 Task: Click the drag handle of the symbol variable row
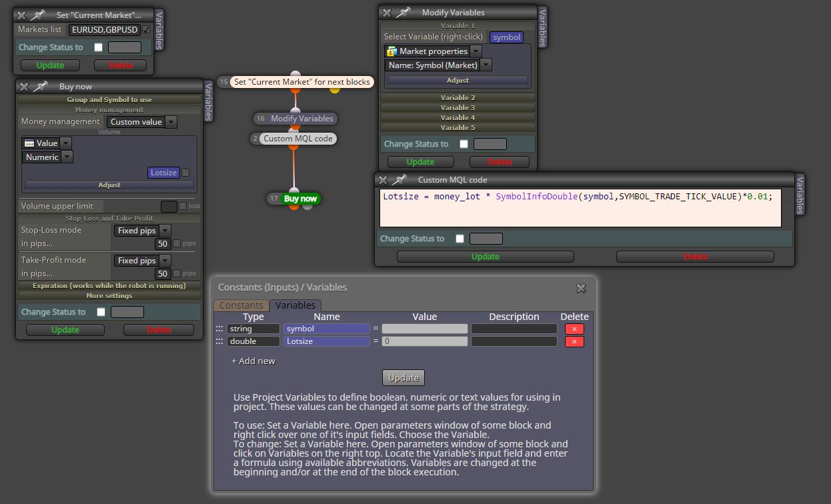click(x=219, y=329)
